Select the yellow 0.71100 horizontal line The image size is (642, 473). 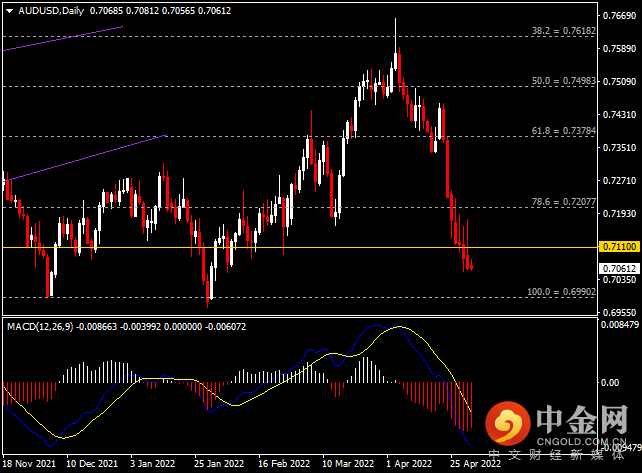(x=299, y=247)
